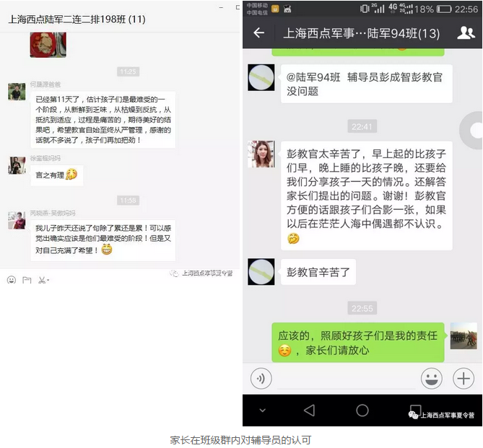Click 何晨源爸爸 avatar picture
The height and width of the screenshot is (448, 483).
point(17,92)
